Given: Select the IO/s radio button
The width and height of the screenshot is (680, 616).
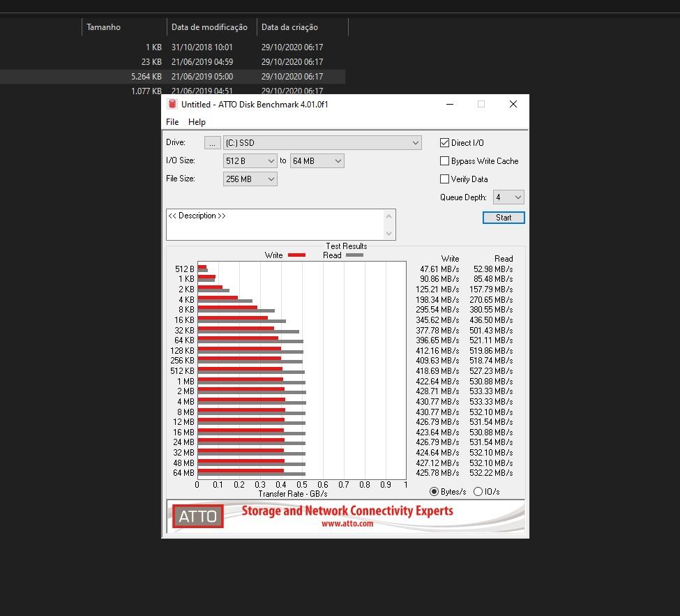Looking at the screenshot, I should (x=478, y=492).
